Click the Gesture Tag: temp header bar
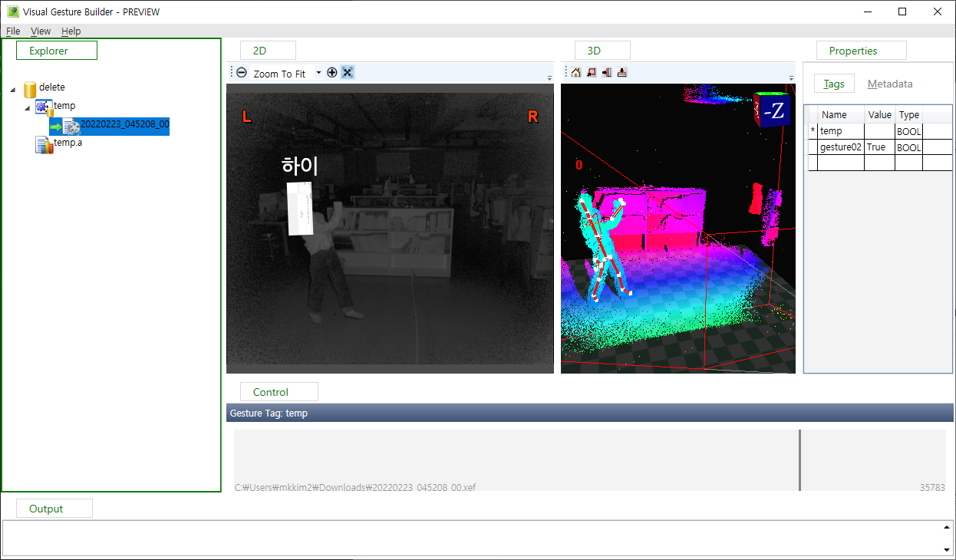The height and width of the screenshot is (560, 956). pyautogui.click(x=589, y=413)
